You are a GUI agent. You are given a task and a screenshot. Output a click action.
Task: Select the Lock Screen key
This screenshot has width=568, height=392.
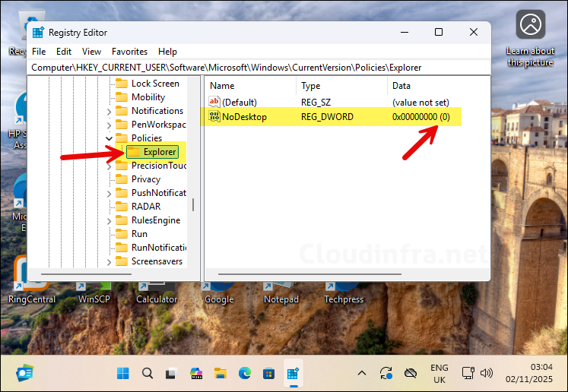(155, 84)
